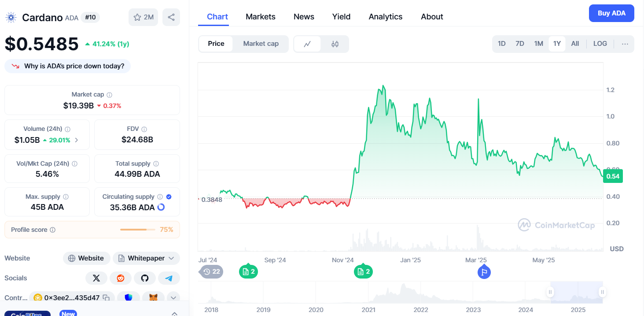Click the MetaMask fox icon

[x=153, y=298]
